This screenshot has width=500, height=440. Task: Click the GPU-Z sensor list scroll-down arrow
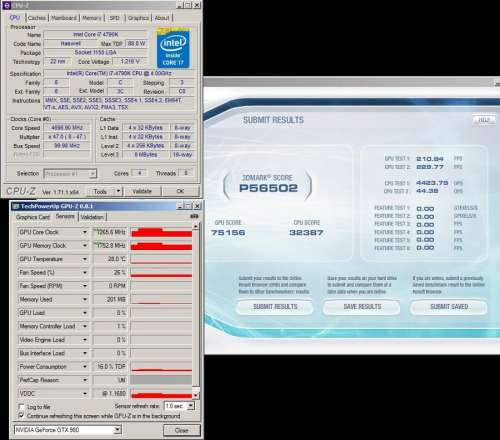pos(196,395)
